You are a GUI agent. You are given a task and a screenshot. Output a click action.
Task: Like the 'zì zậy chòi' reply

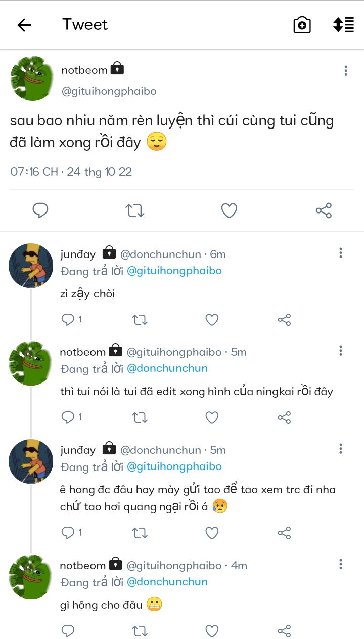click(212, 319)
